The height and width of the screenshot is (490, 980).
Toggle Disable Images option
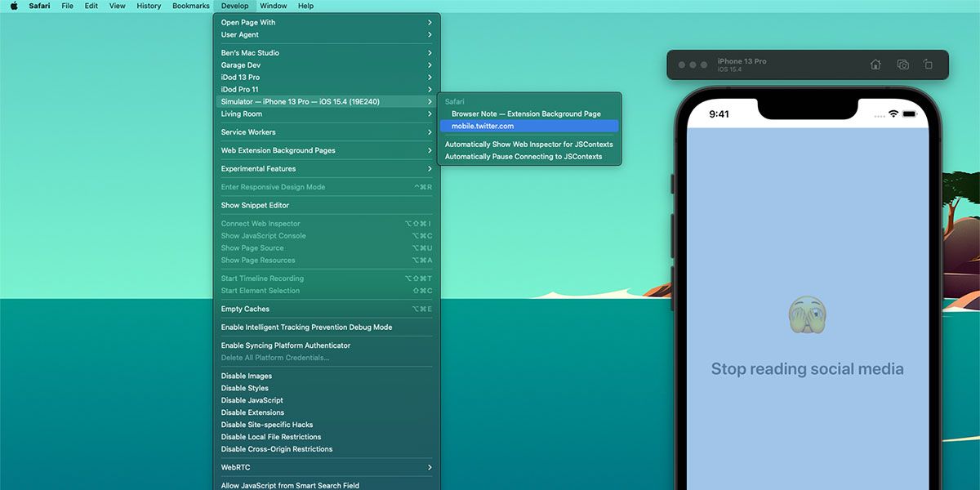tap(327, 376)
